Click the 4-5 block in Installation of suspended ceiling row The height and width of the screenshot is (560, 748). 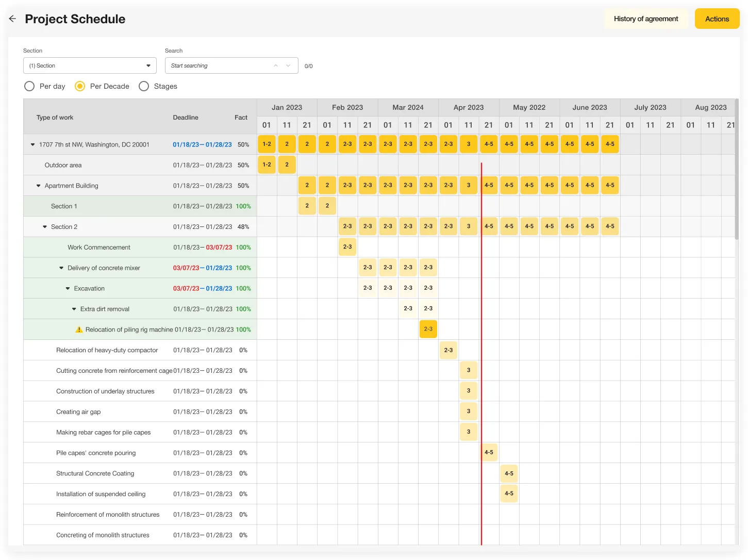click(x=509, y=493)
